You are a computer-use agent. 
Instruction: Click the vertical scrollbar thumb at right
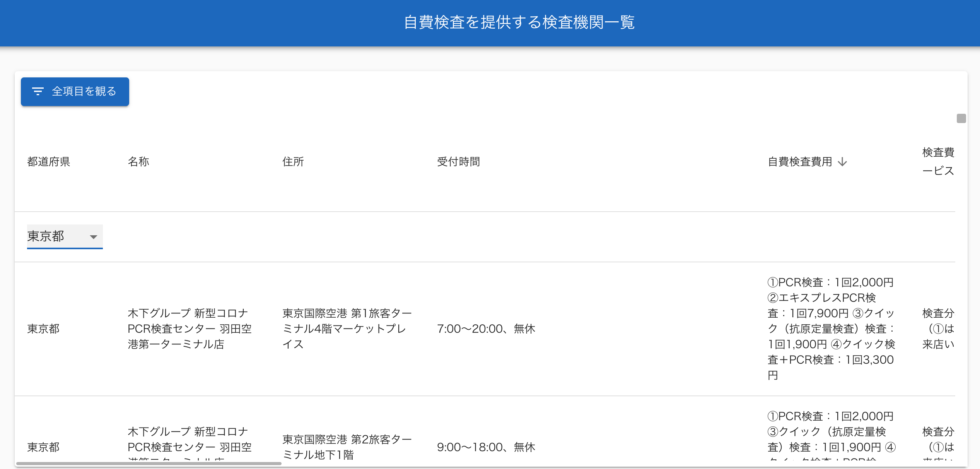tap(961, 118)
